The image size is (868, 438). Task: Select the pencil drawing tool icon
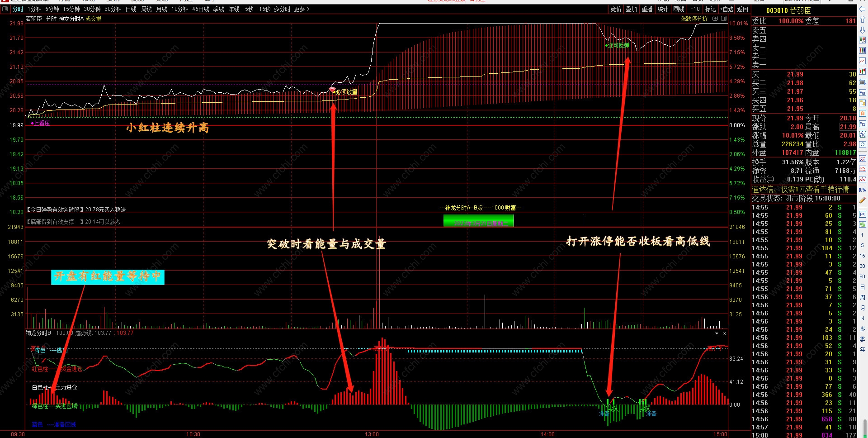[863, 200]
